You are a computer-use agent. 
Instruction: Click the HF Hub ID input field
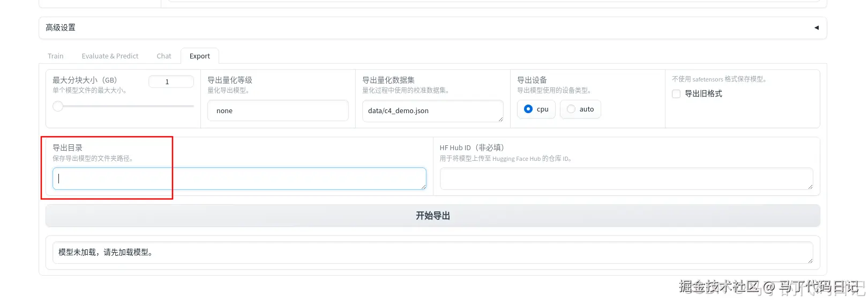click(x=626, y=179)
